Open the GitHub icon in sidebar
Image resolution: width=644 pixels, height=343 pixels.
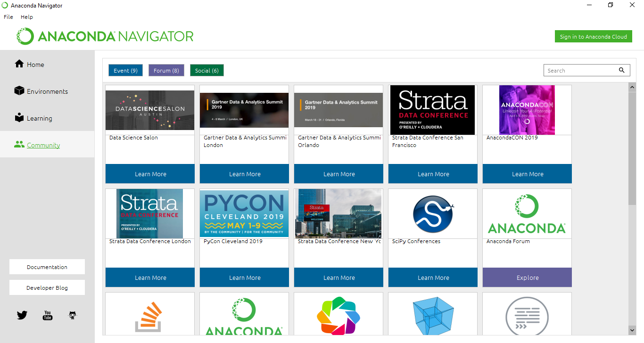(72, 315)
